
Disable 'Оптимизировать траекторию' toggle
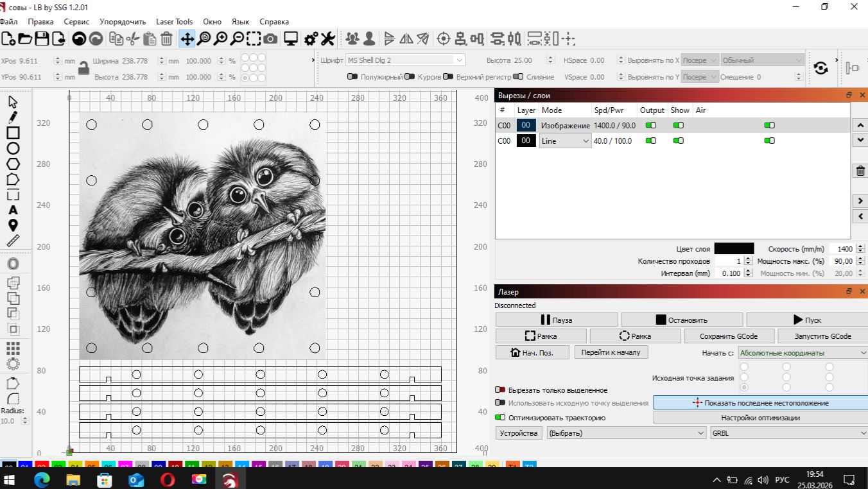pos(500,418)
